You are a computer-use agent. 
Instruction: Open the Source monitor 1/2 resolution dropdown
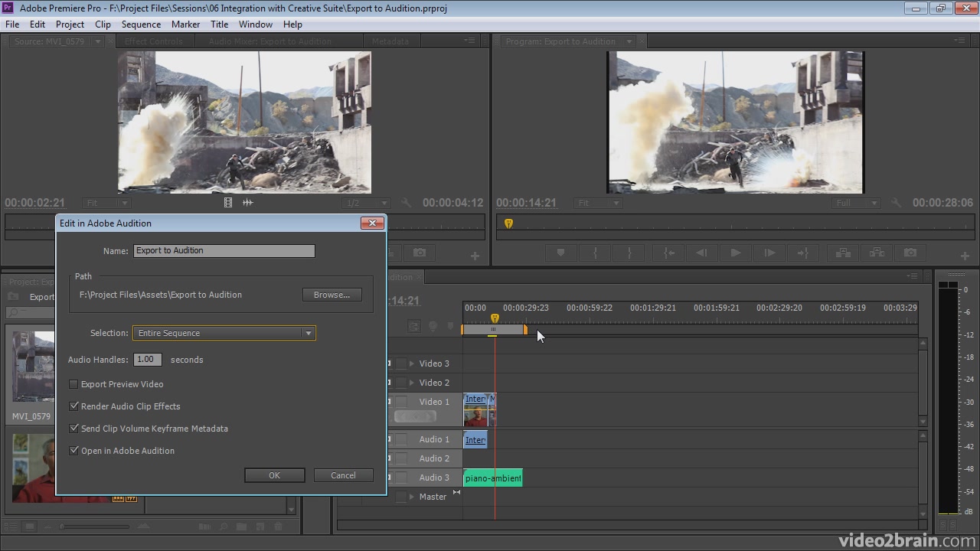(x=367, y=203)
